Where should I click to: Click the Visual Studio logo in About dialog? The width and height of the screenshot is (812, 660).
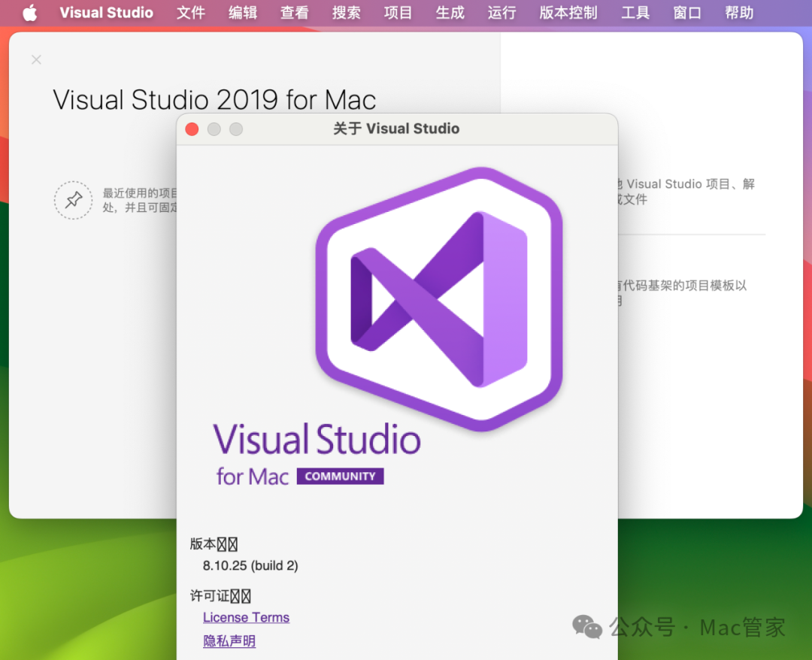coord(439,299)
